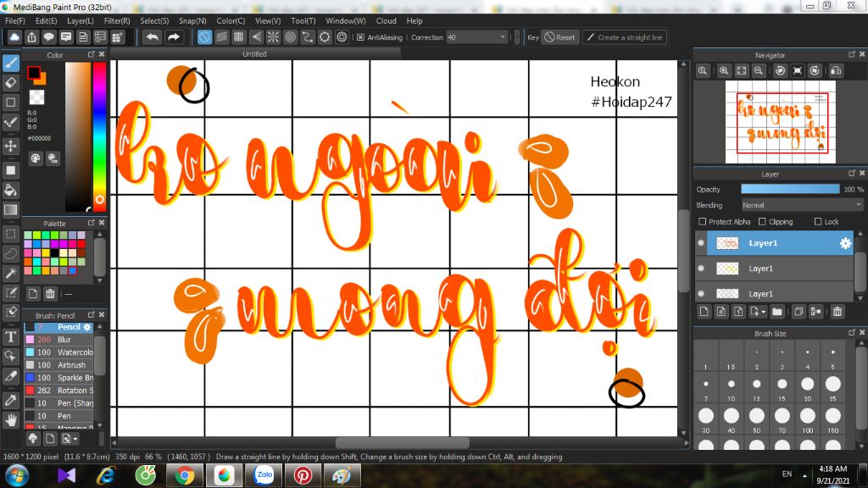Pick the foreground black color swatch

(34, 73)
